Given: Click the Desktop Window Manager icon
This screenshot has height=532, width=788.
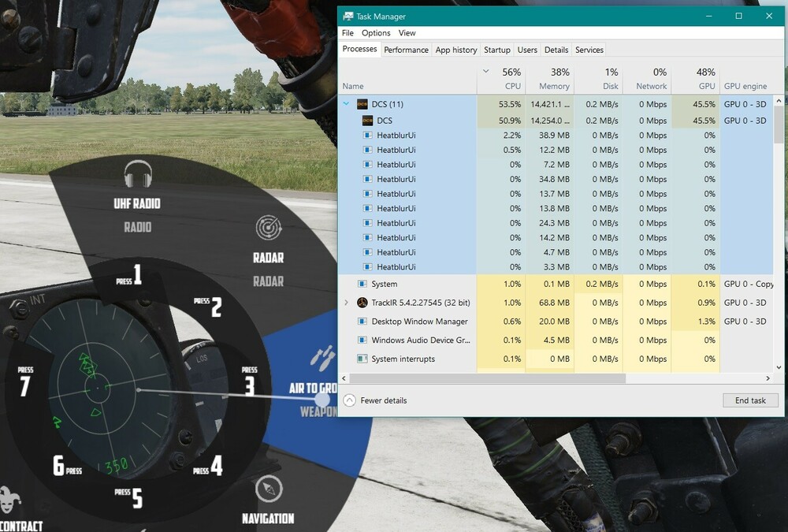Looking at the screenshot, I should click(x=362, y=322).
